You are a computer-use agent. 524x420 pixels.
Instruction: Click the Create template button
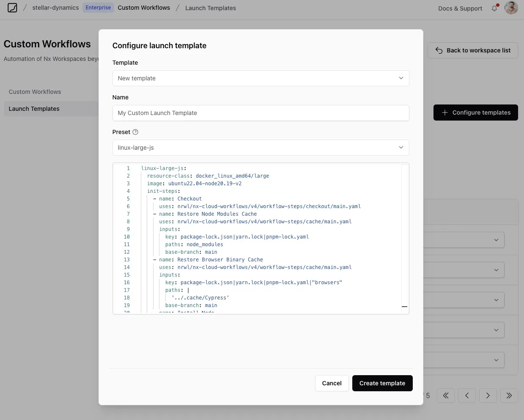point(382,383)
